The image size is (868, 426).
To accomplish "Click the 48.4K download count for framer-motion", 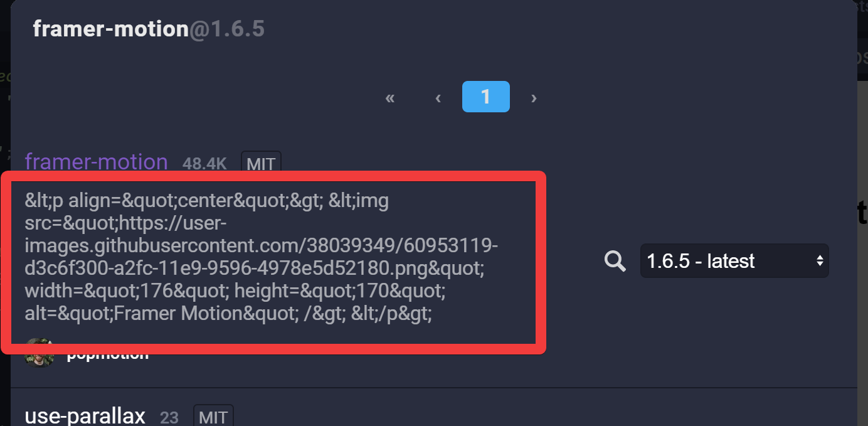I will tap(204, 164).
